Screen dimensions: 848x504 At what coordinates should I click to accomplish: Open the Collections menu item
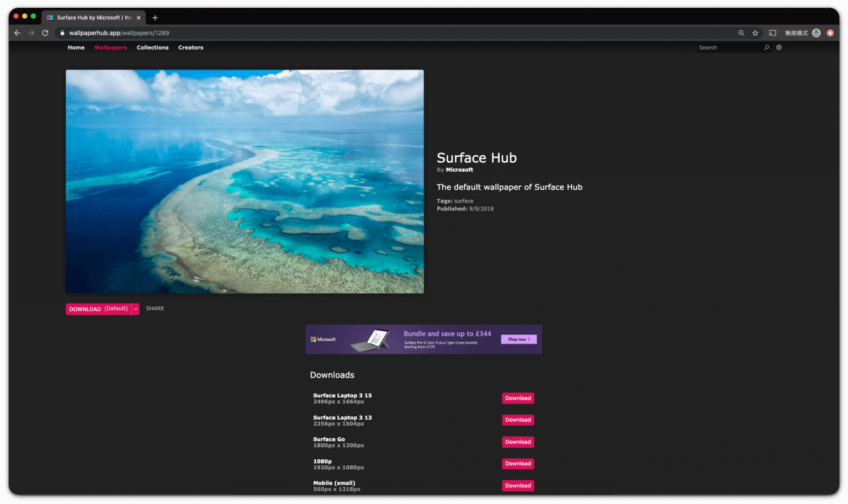coord(152,47)
